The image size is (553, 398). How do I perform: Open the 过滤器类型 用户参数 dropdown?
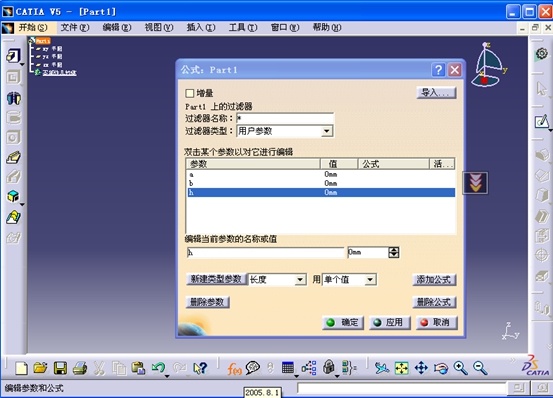327,131
